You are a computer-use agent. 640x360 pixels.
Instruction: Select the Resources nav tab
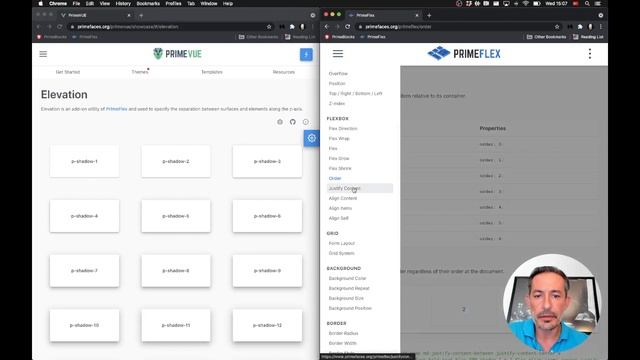tap(284, 72)
